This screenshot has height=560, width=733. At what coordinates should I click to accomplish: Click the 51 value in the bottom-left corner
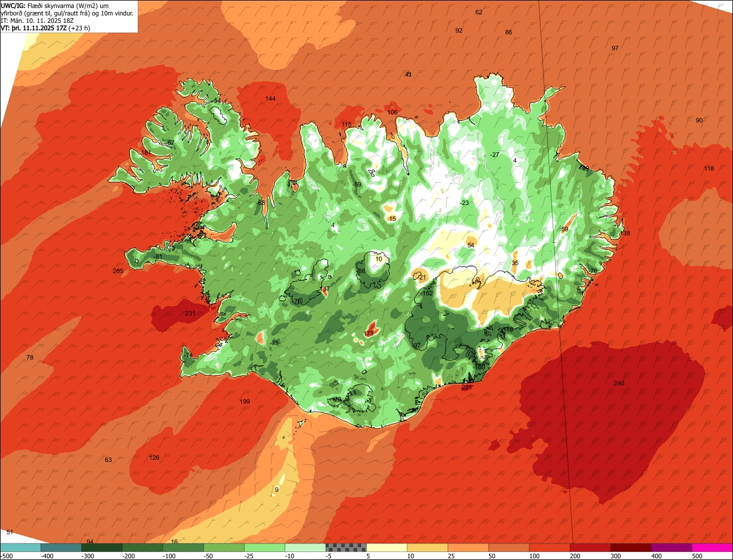point(9,532)
